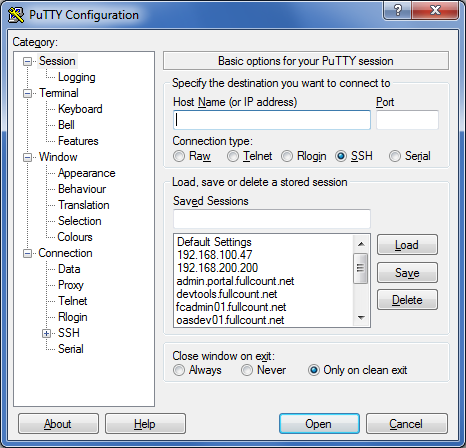466x448 pixels.
Task: Open the Bell settings category
Action: (x=66, y=125)
